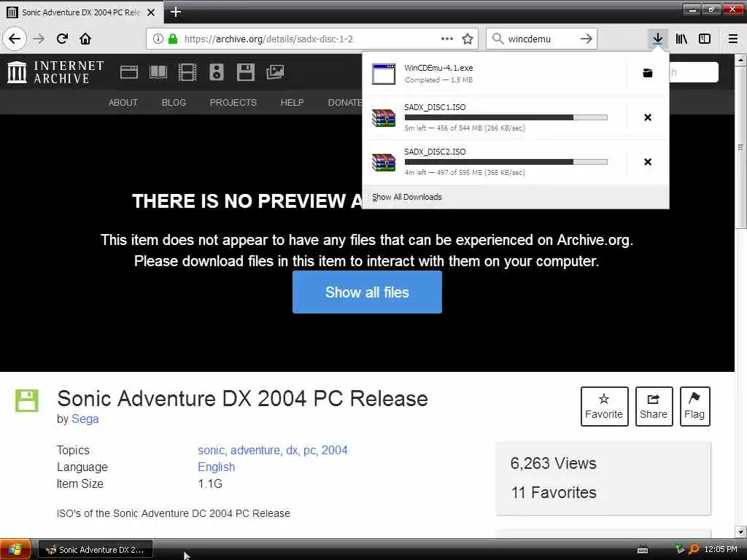Click Show All Downloads
Image resolution: width=747 pixels, height=560 pixels.
(407, 197)
